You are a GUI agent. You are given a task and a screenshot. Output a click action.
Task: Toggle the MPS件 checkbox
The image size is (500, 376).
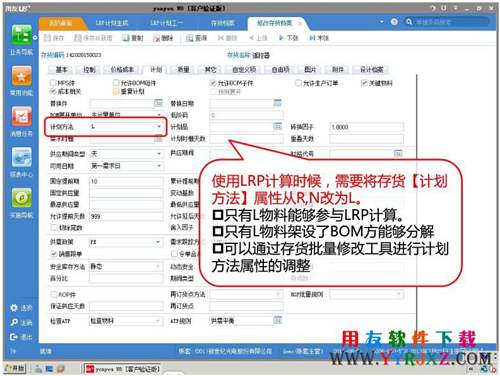click(53, 82)
